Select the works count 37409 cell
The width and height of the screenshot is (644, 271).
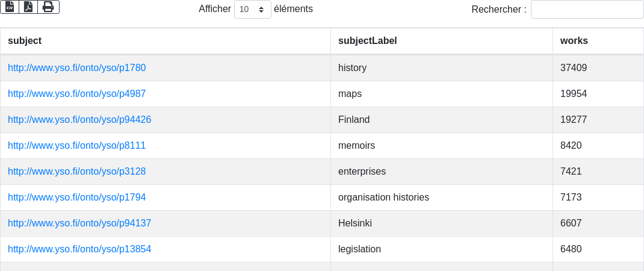pyautogui.click(x=598, y=67)
